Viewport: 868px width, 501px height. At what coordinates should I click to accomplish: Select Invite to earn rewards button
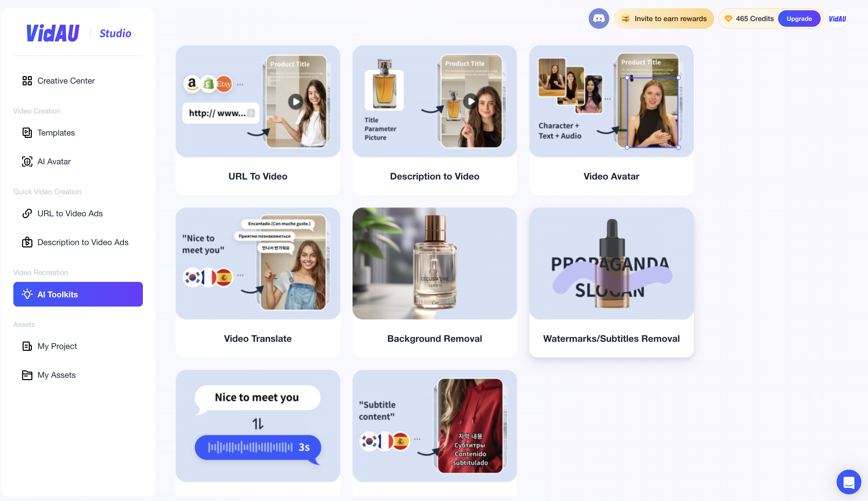click(663, 19)
